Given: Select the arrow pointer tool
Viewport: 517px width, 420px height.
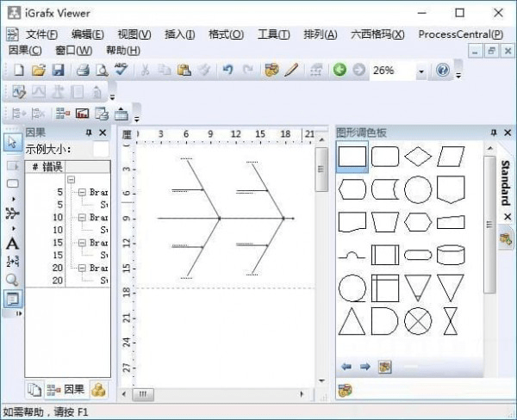Looking at the screenshot, I should coord(12,143).
